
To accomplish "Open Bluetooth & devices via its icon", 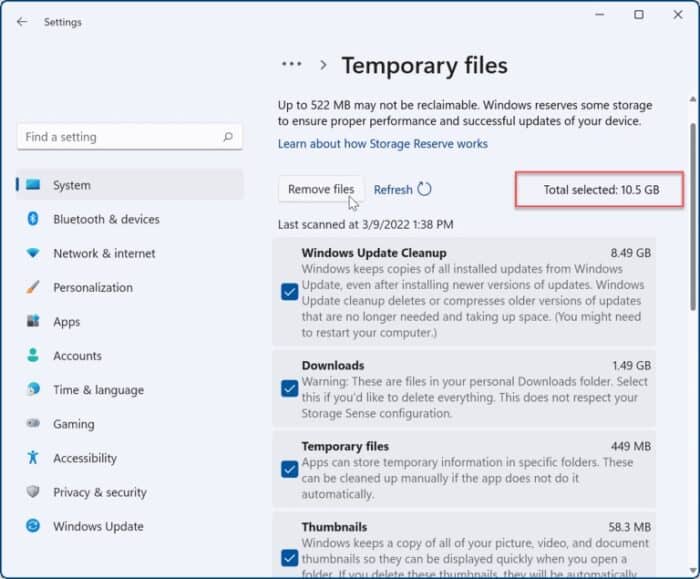I will (33, 219).
